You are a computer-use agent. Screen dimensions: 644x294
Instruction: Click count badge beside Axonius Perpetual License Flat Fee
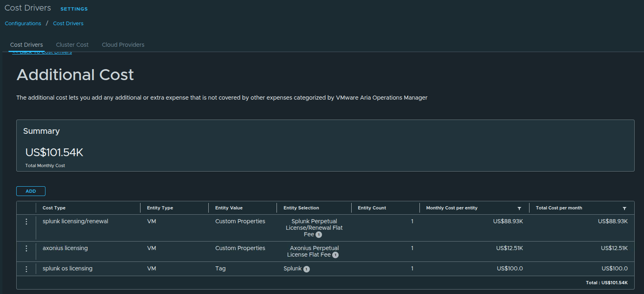(335, 255)
